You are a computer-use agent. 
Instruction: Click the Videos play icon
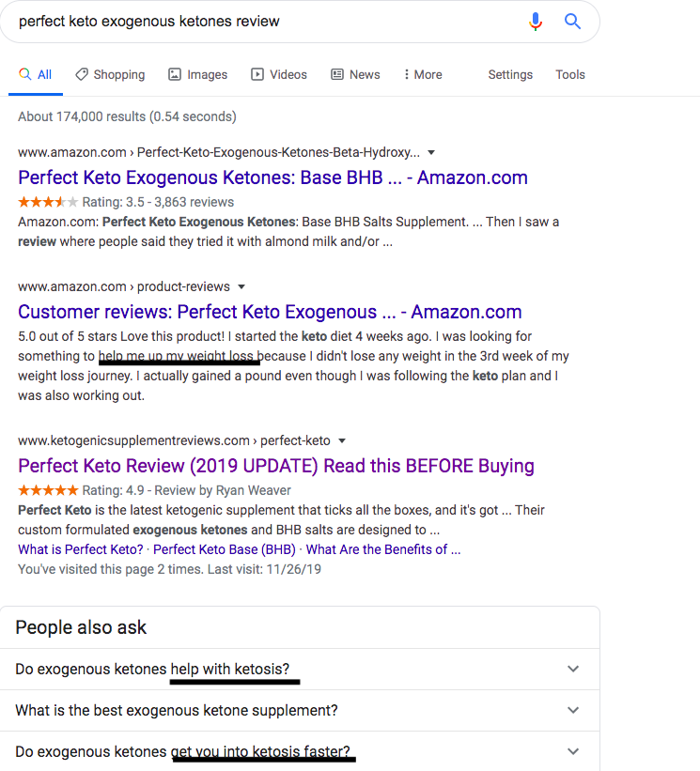[257, 74]
